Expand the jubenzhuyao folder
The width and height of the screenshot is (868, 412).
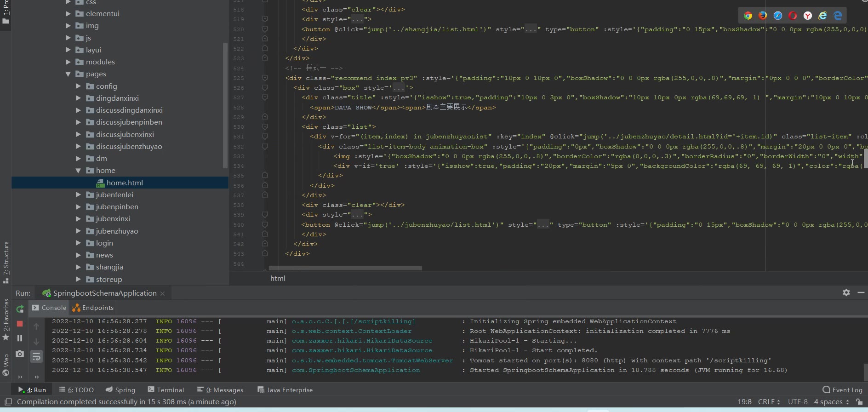(x=78, y=231)
